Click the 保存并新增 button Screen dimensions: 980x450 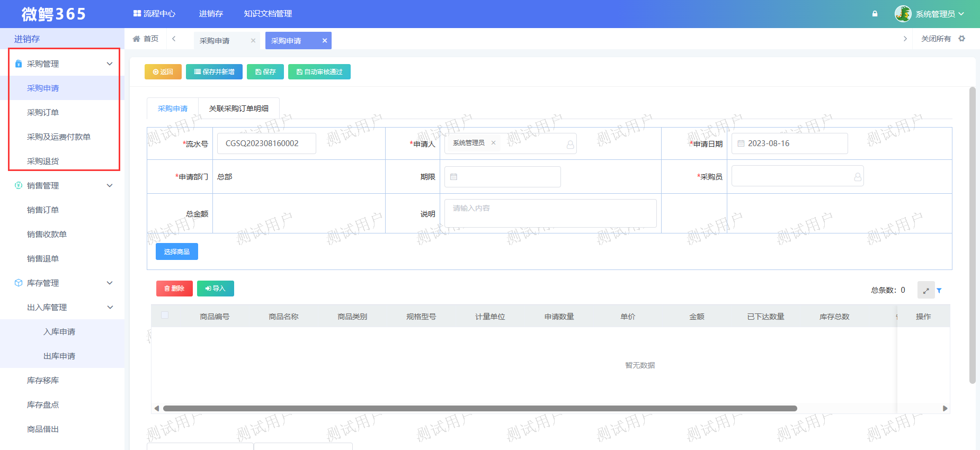click(214, 72)
